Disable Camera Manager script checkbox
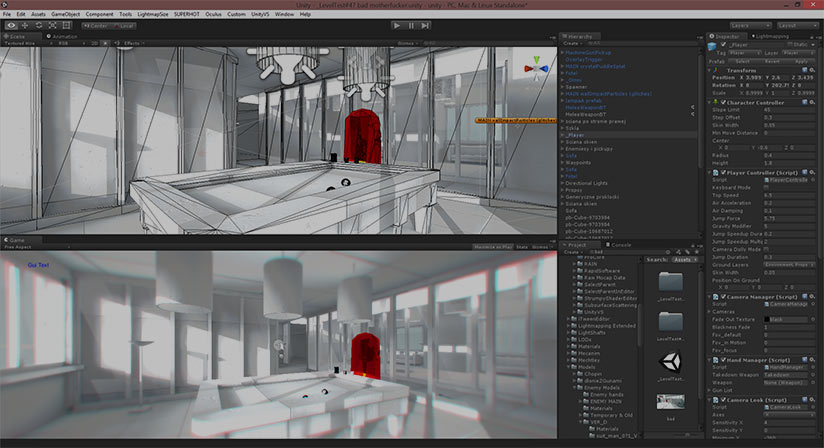The width and height of the screenshot is (824, 448). [724, 297]
